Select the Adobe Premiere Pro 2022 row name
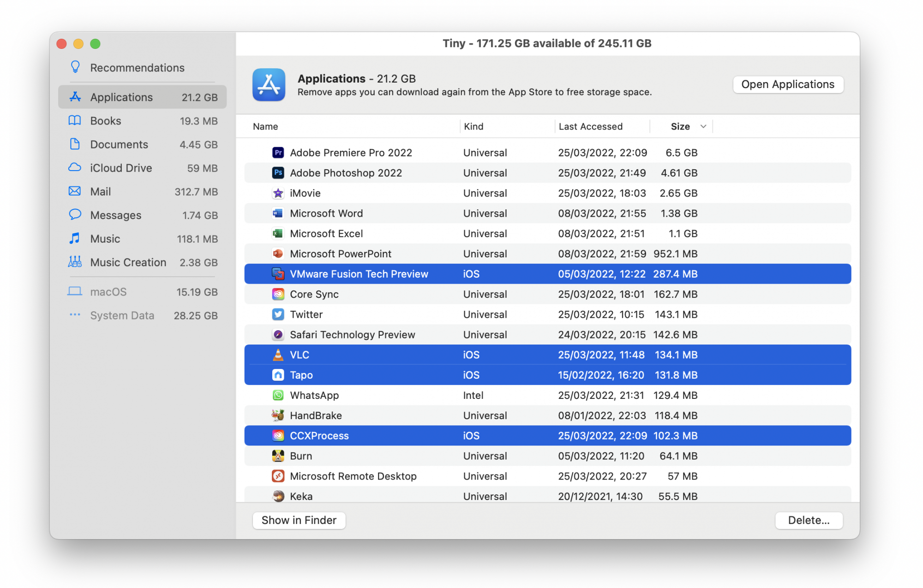This screenshot has height=588, width=923. (351, 153)
